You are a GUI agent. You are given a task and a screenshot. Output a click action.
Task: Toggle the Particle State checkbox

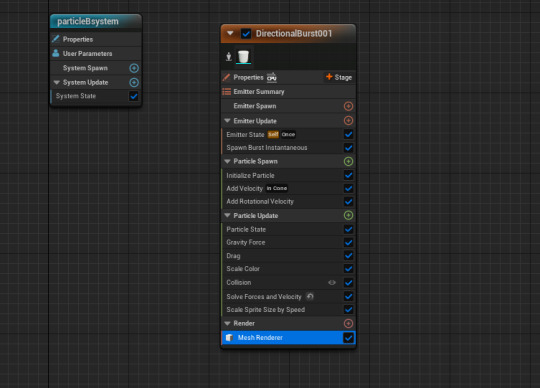tap(348, 229)
